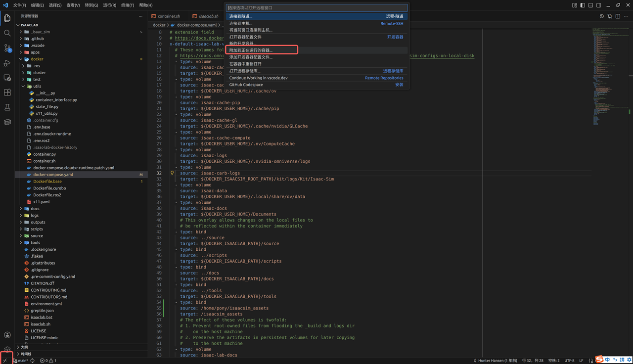Click the lightbulb code action on line 32
This screenshot has height=364, width=633.
click(x=172, y=173)
